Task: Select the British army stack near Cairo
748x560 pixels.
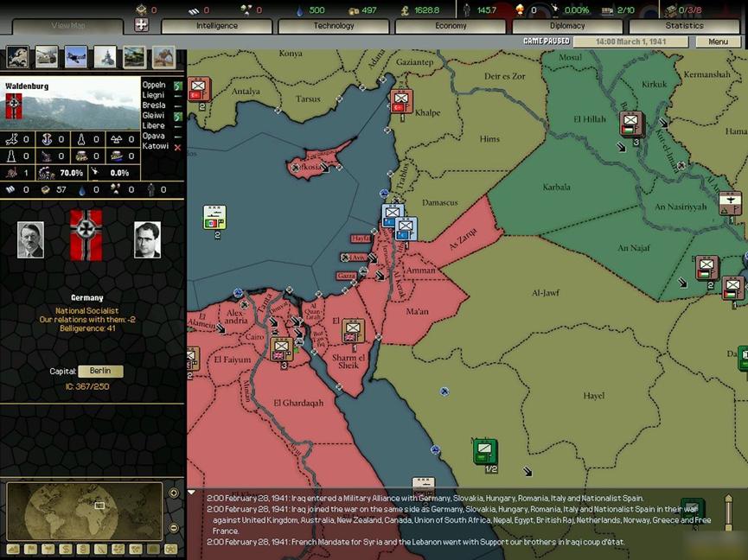Action: (x=281, y=349)
